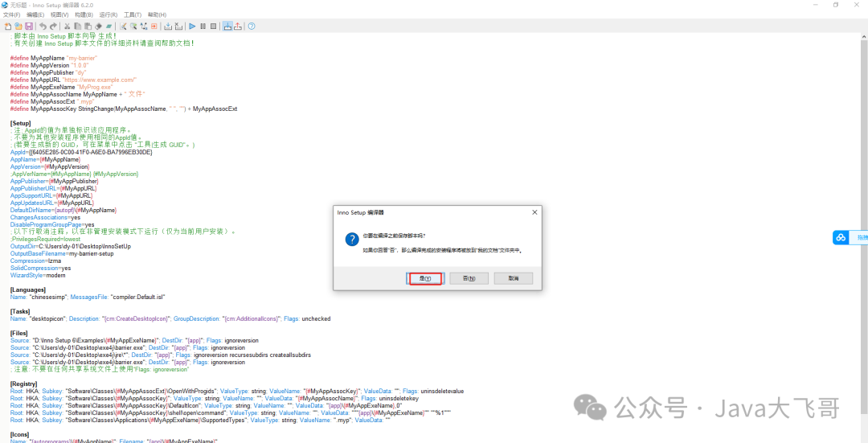This screenshot has height=443, width=868.
Task: Click the ChangesAssociations=yes line
Action: (45, 217)
